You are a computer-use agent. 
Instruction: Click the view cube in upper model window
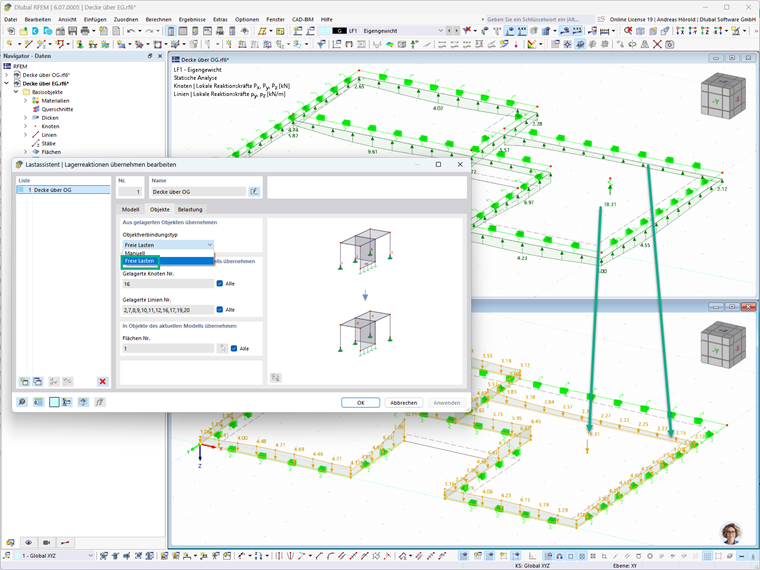coord(723,95)
